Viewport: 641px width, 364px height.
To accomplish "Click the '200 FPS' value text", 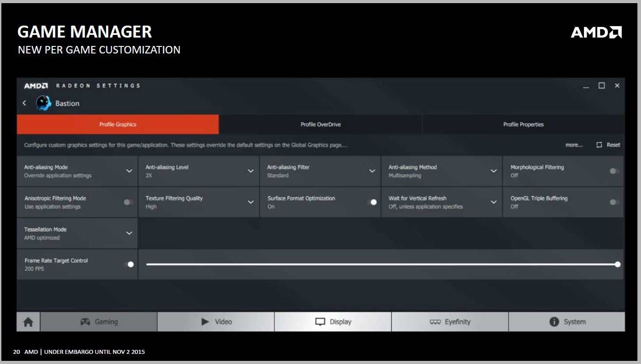I will click(34, 269).
